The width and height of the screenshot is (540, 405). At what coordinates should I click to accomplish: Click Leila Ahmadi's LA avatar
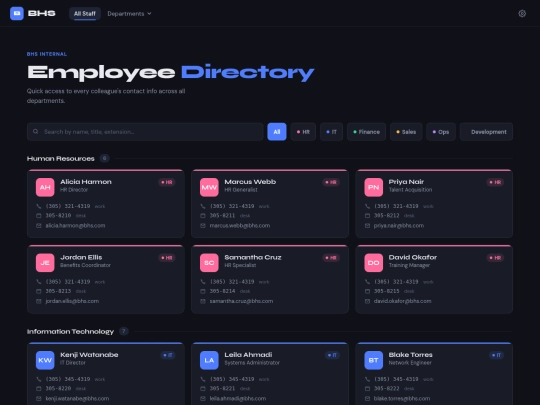[x=209, y=360]
